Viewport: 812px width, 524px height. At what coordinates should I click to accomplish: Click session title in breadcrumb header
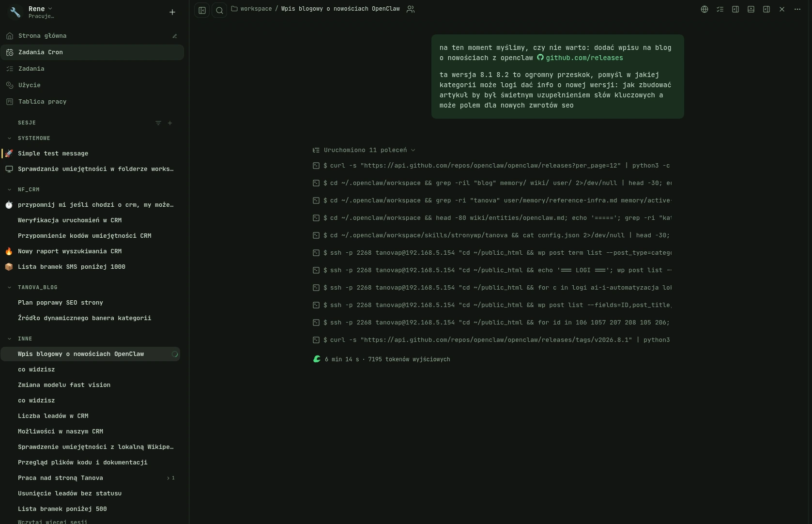(x=340, y=9)
